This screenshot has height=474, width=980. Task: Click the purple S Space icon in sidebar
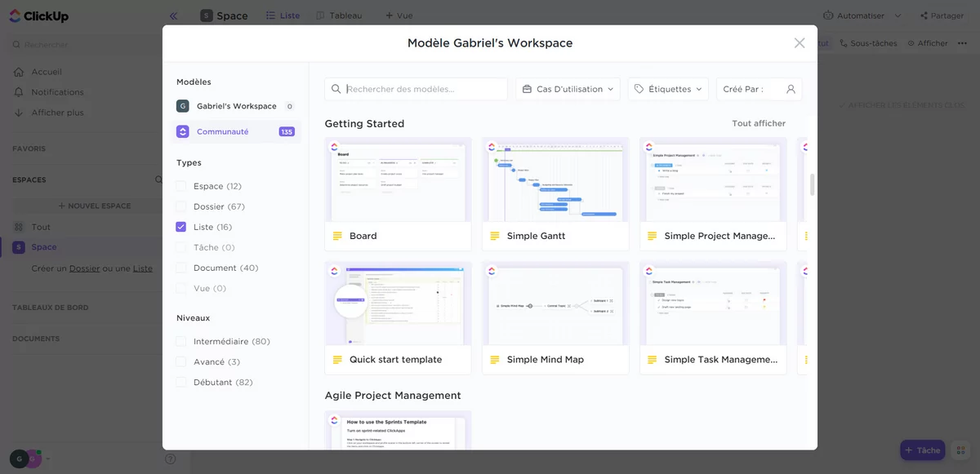tap(19, 247)
